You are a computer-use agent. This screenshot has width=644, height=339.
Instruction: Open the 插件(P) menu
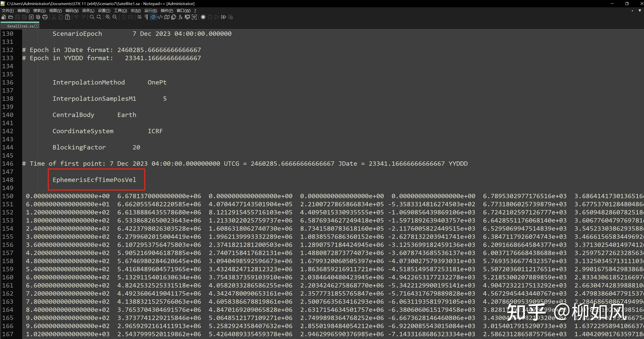[167, 10]
